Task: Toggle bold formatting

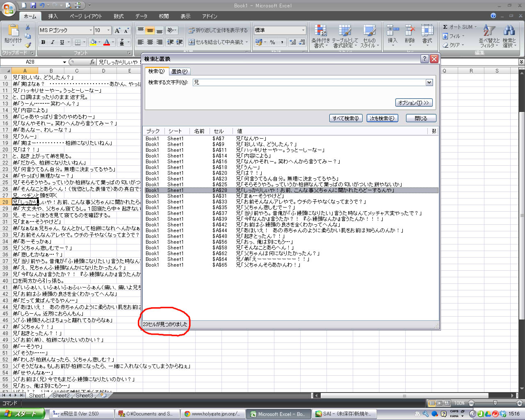Action: (43, 42)
